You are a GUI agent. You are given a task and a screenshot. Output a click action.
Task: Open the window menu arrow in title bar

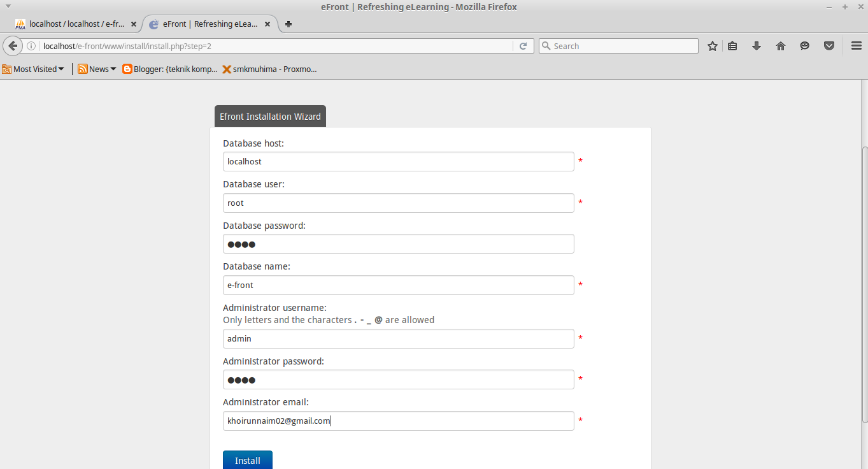pyautogui.click(x=8, y=6)
